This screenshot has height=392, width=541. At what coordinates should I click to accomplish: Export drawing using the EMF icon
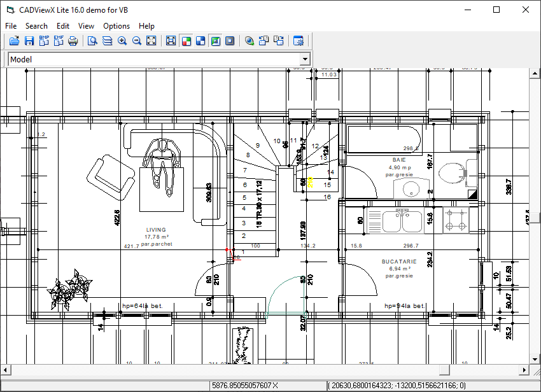(x=59, y=41)
